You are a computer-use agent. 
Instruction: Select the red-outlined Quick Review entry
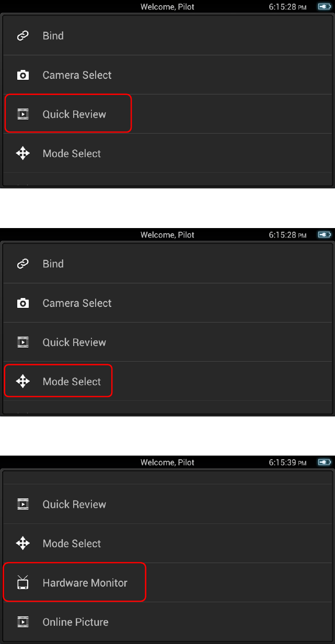click(x=74, y=114)
